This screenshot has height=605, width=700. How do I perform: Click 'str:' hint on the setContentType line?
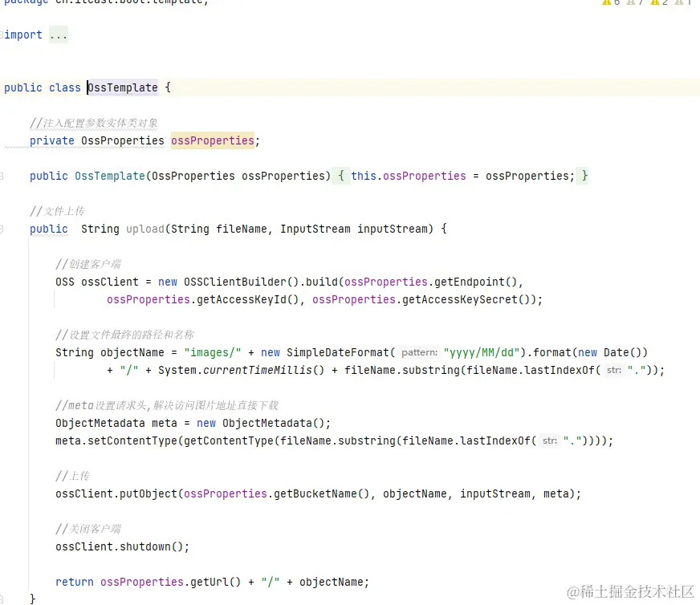pos(550,441)
